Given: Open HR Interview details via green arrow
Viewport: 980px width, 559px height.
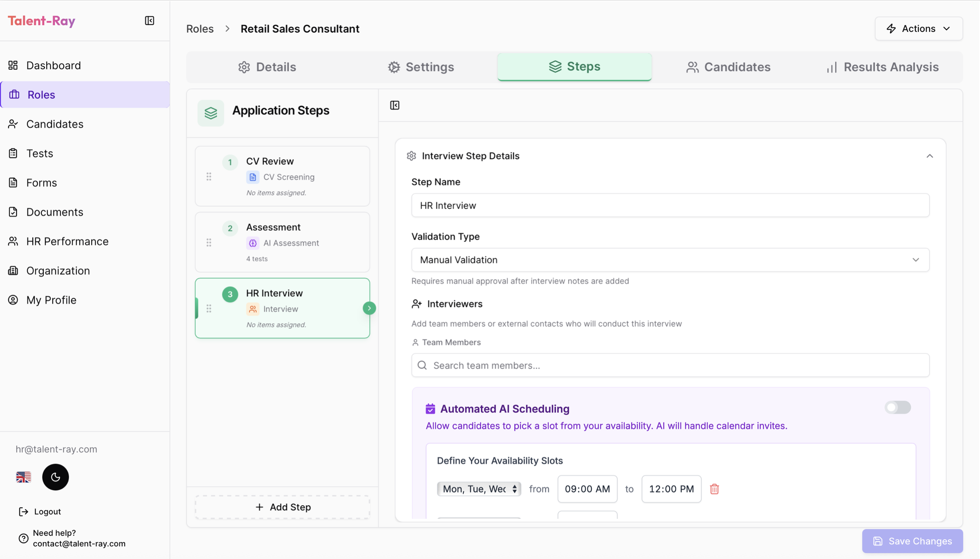Looking at the screenshot, I should (x=369, y=308).
